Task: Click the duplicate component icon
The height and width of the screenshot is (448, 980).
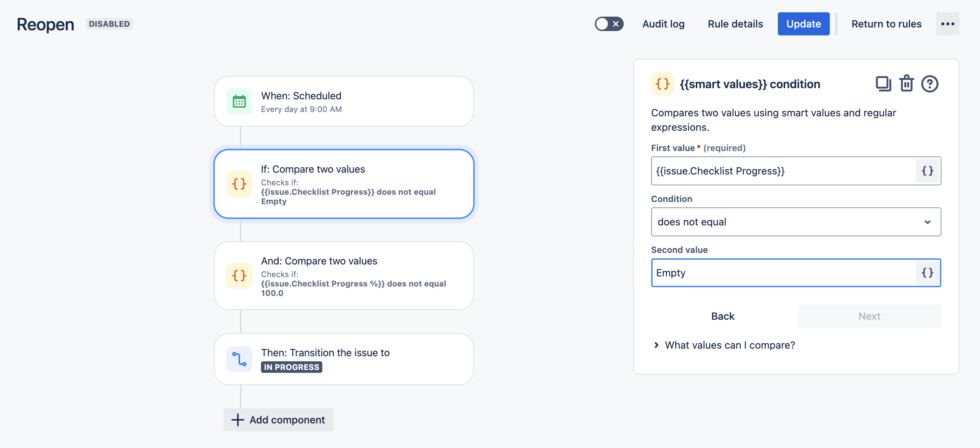Action: 883,84
